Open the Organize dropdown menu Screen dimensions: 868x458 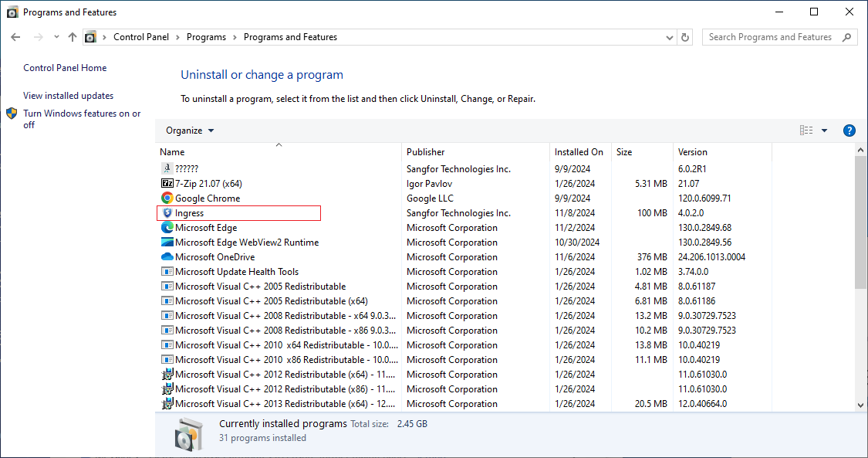(190, 131)
